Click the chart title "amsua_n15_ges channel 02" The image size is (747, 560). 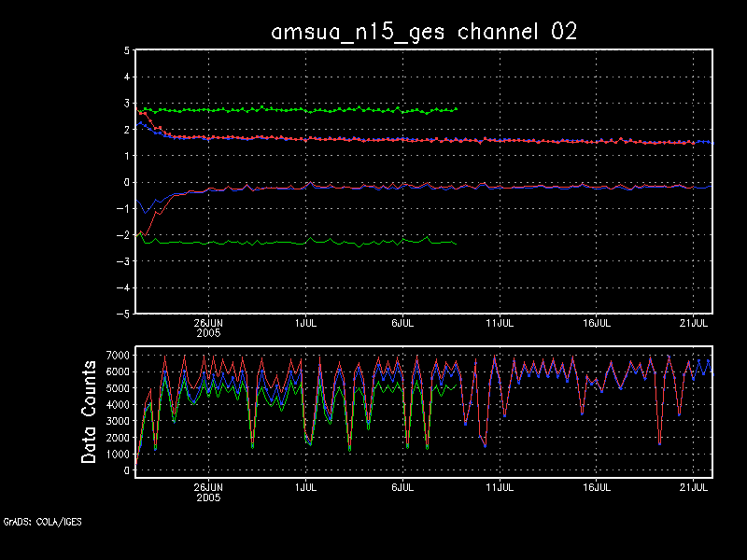(424, 31)
